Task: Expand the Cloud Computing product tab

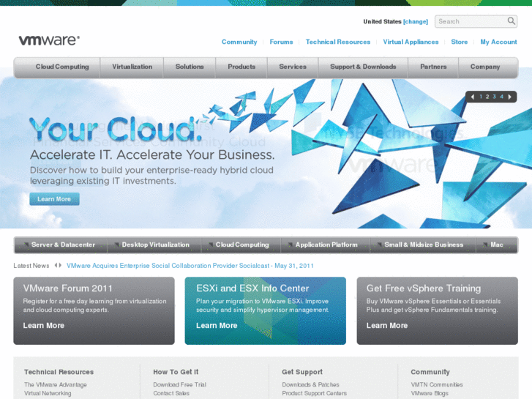Action: point(241,245)
